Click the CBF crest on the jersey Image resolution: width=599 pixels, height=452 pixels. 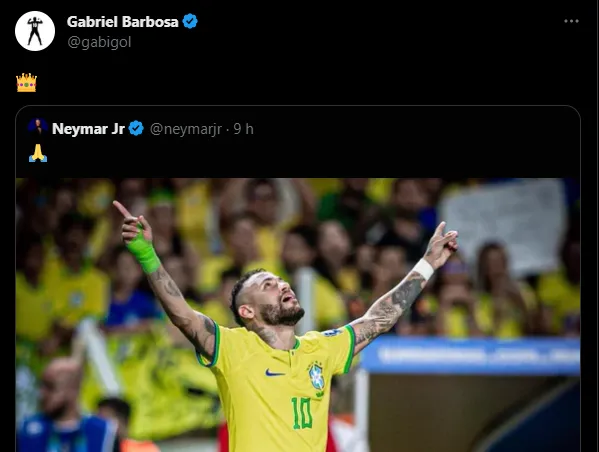point(316,377)
